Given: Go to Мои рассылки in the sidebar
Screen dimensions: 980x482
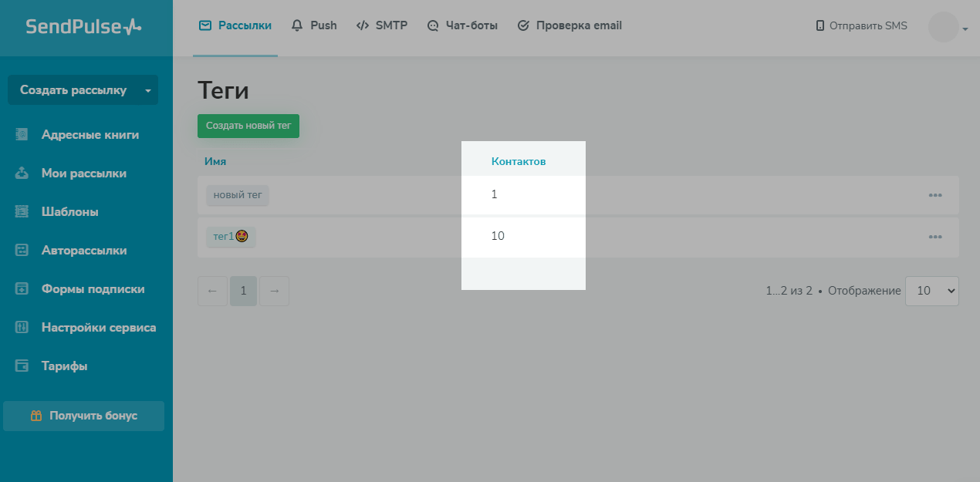Looking at the screenshot, I should (x=83, y=174).
